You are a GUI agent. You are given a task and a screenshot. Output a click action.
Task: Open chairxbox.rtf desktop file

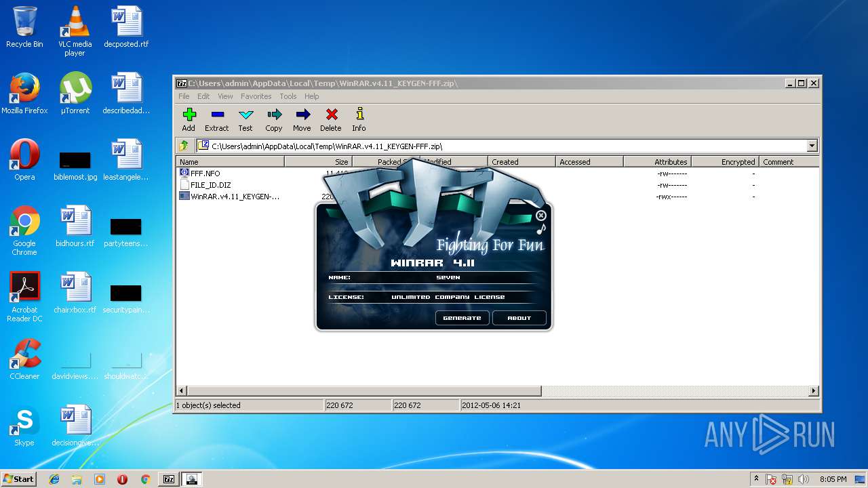75,293
